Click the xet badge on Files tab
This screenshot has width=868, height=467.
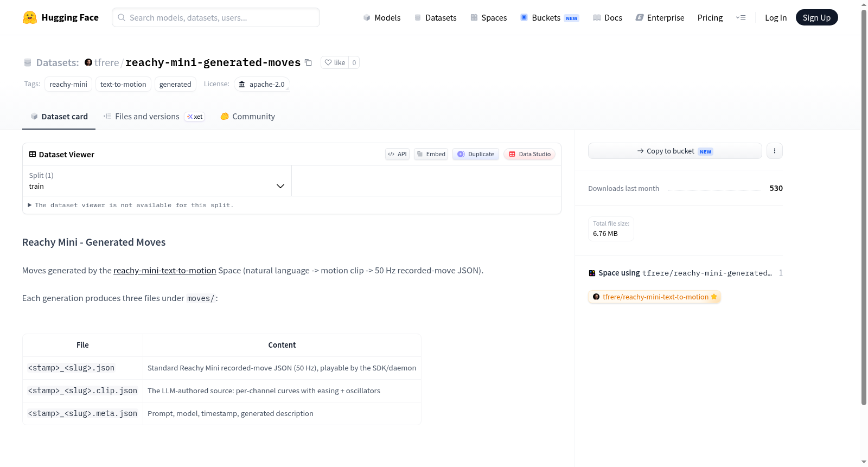[x=195, y=117]
